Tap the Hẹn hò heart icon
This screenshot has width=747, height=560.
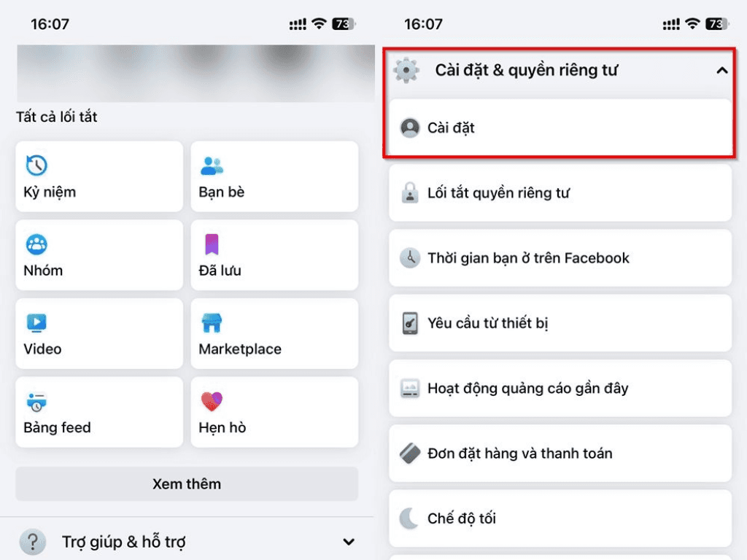click(212, 401)
